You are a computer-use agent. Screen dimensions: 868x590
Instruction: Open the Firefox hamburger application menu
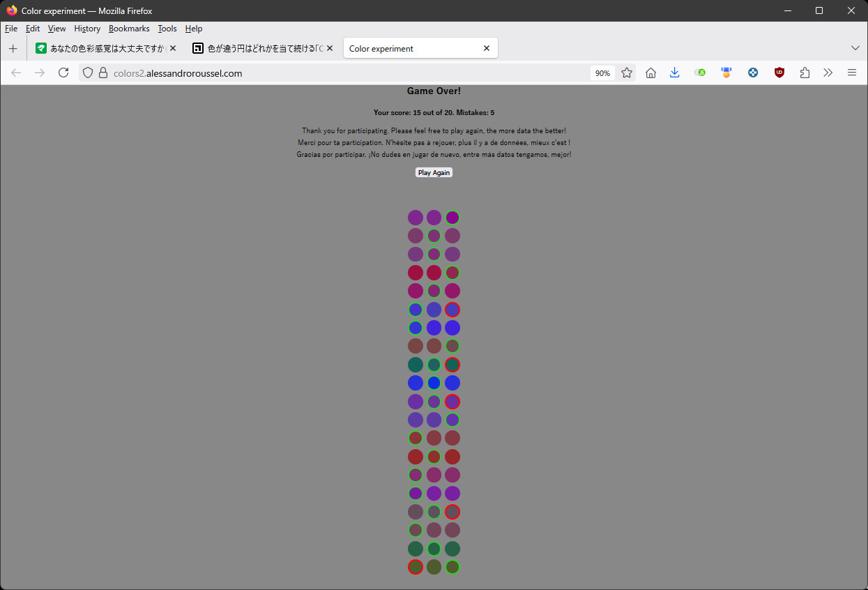click(x=851, y=73)
